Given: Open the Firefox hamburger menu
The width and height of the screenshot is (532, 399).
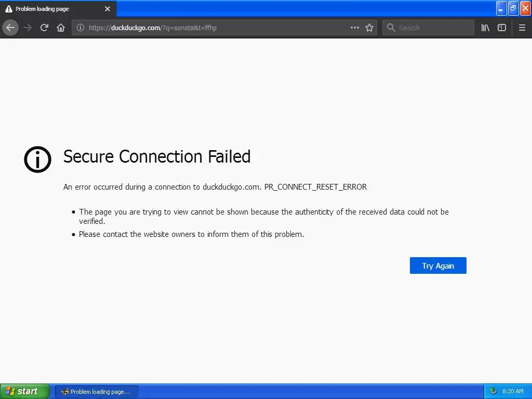Looking at the screenshot, I should [x=522, y=28].
